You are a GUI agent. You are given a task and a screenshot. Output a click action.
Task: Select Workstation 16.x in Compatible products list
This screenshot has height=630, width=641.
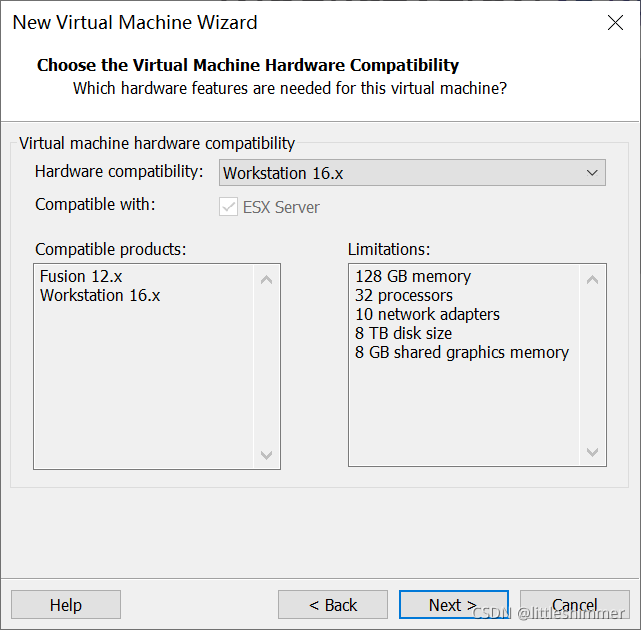100,296
